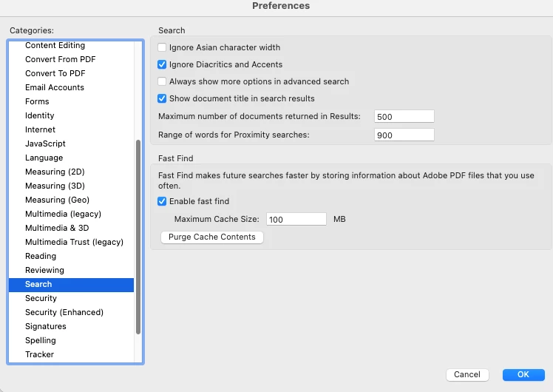Uncheck Ignore Diacritics and Accents

tap(162, 65)
